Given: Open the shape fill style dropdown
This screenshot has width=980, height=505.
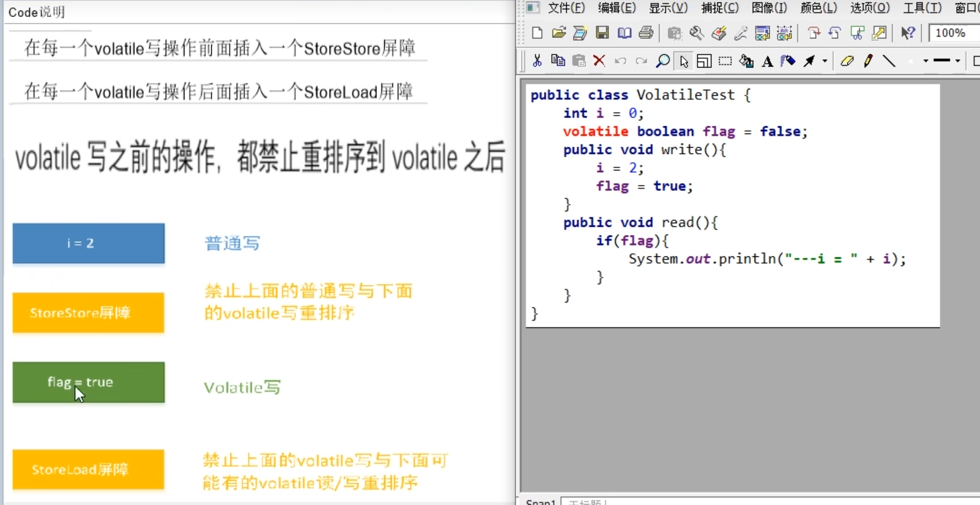Looking at the screenshot, I should (926, 61).
